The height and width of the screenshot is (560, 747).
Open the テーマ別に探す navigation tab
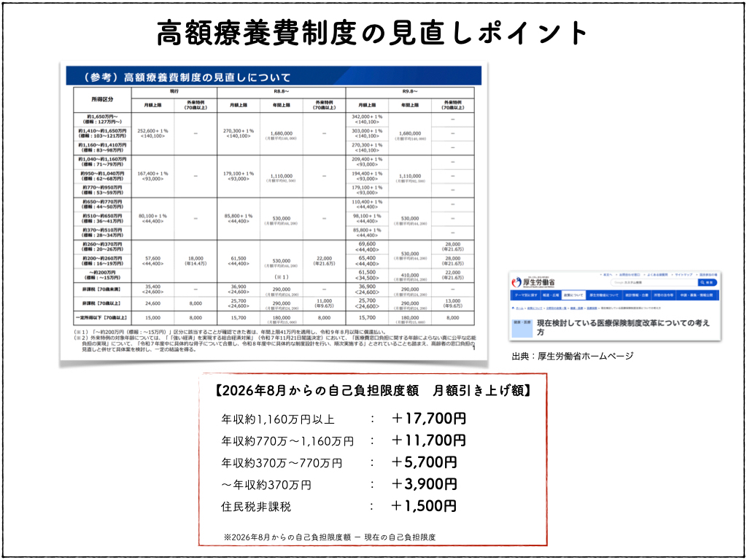pos(525,295)
